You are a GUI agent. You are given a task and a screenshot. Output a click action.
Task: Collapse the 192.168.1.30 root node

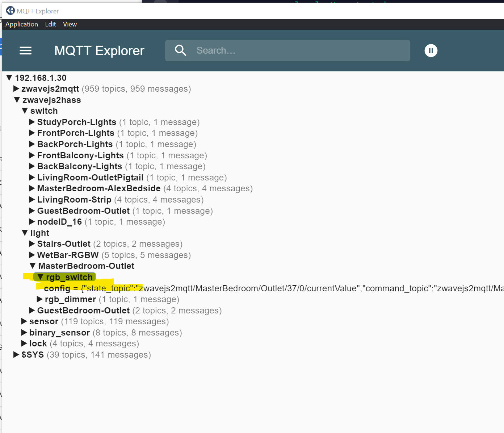click(10, 78)
